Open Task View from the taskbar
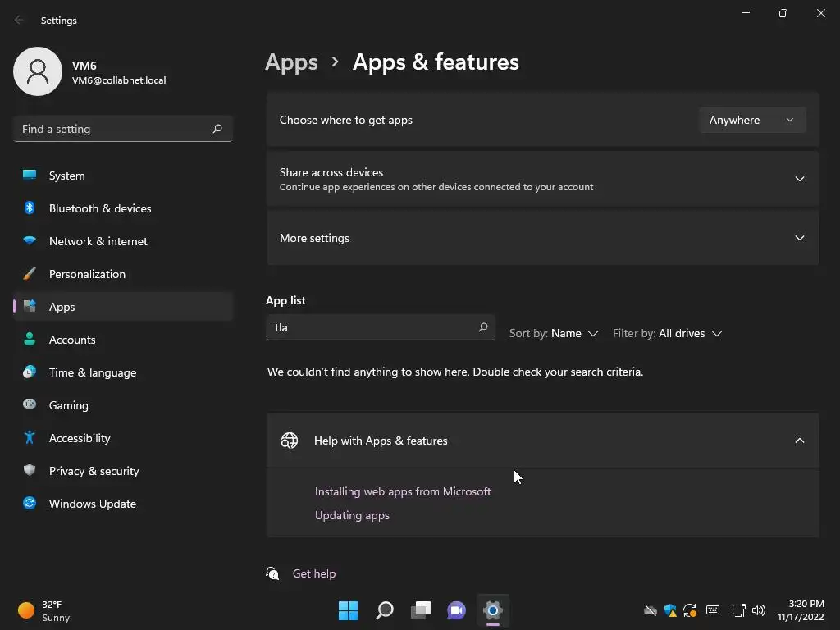The width and height of the screenshot is (840, 630). tap(421, 610)
